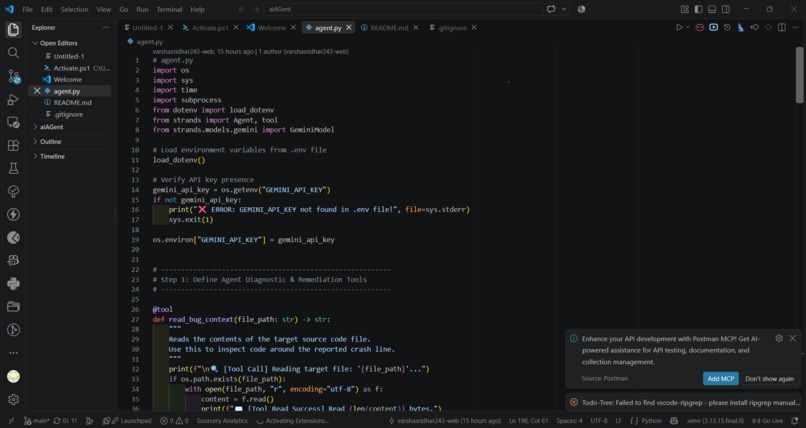Open the chat icon in title bar

(x=551, y=9)
